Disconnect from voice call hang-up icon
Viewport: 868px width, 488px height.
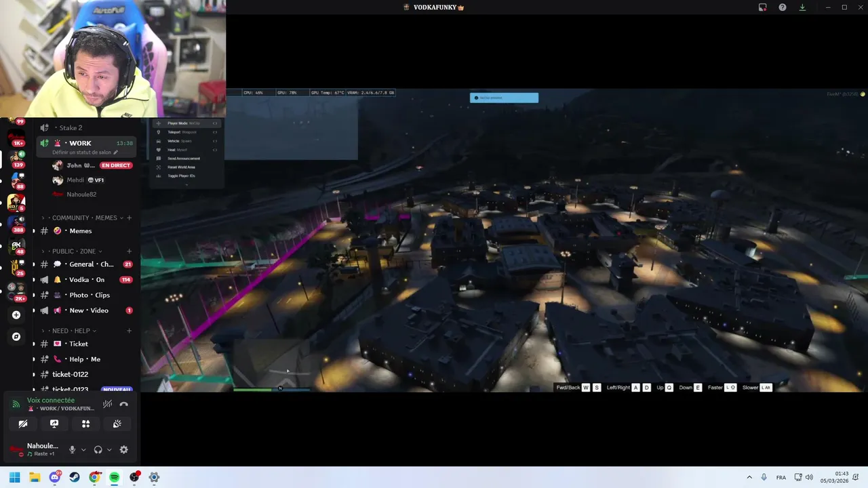point(124,404)
